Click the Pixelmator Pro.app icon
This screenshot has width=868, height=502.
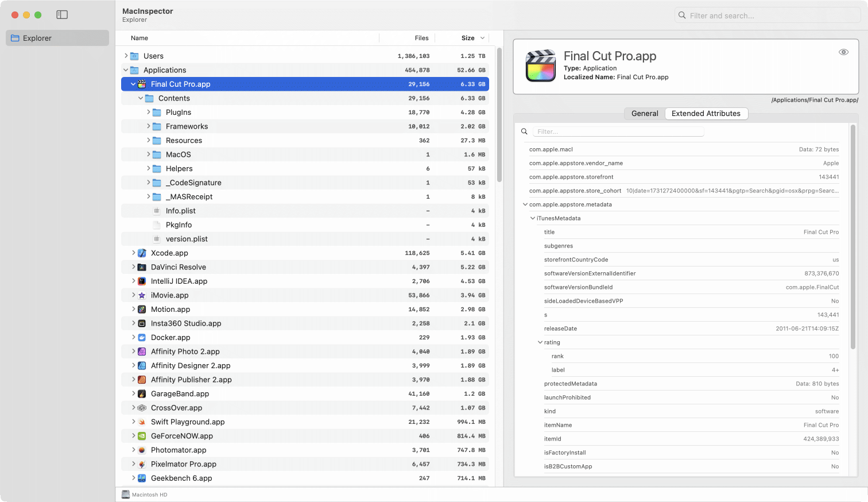pyautogui.click(x=142, y=464)
